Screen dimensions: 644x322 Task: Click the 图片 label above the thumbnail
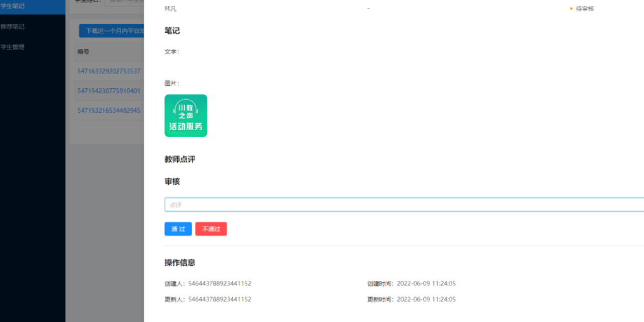pyautogui.click(x=172, y=83)
